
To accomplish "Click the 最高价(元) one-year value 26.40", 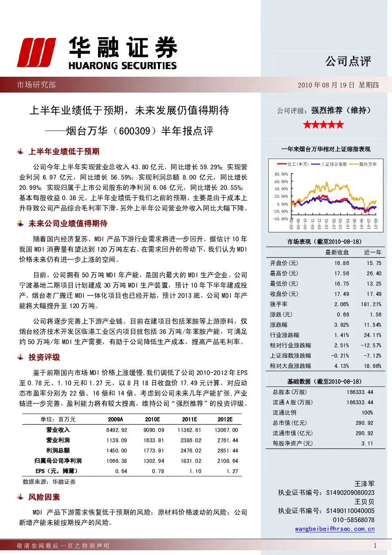I will [374, 273].
